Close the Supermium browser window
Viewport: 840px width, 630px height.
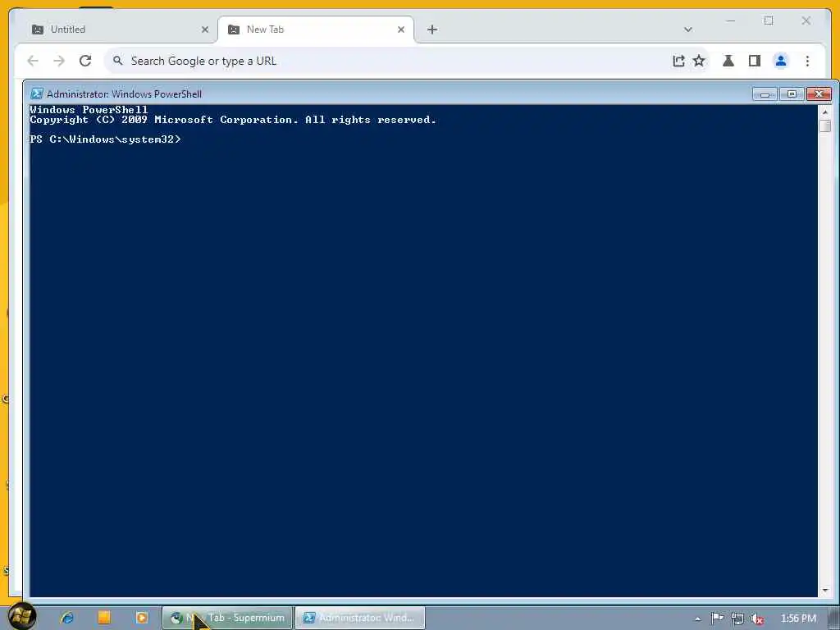806,21
